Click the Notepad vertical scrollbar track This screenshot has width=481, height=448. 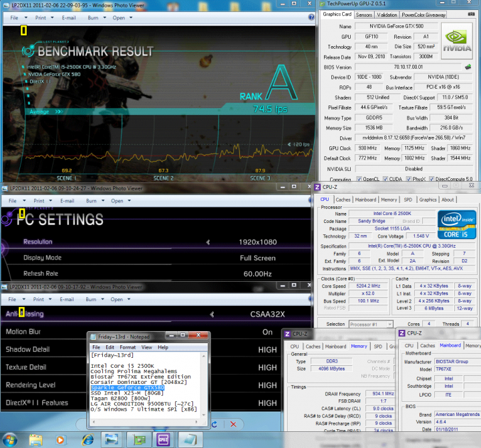click(x=203, y=385)
